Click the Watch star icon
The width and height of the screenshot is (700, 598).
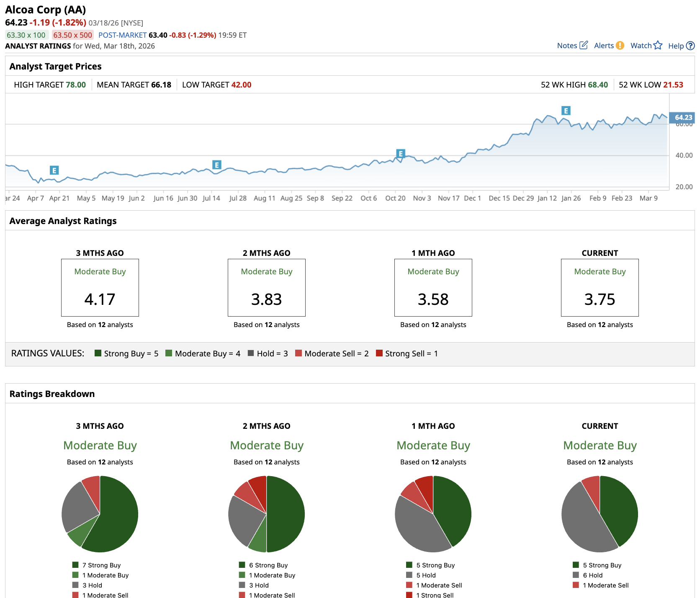(658, 45)
